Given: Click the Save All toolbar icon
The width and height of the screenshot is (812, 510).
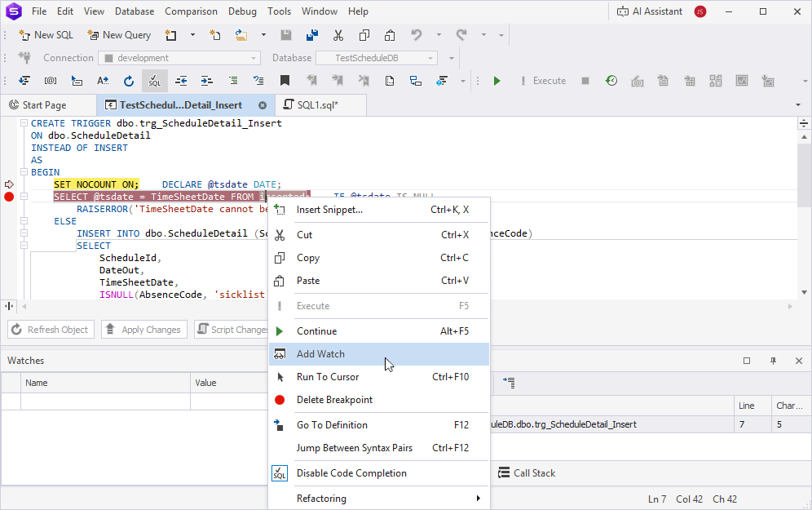Looking at the screenshot, I should [x=311, y=35].
